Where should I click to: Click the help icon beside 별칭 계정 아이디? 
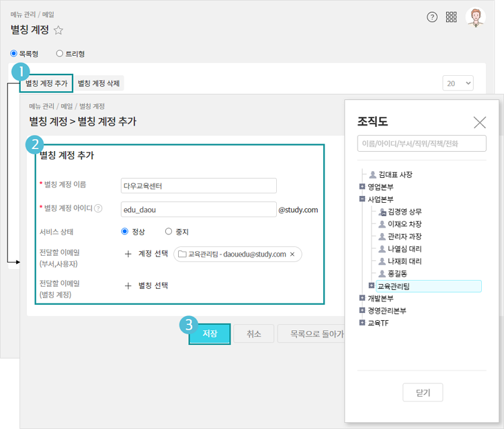pyautogui.click(x=98, y=209)
